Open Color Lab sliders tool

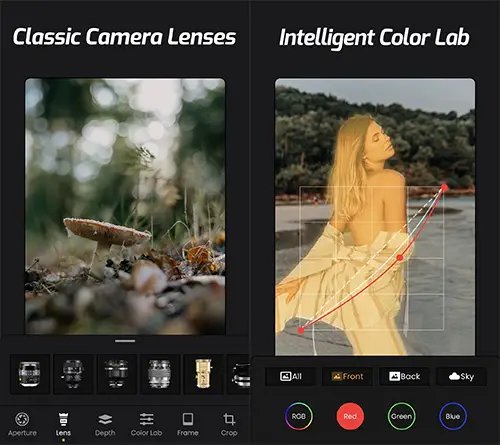click(146, 424)
